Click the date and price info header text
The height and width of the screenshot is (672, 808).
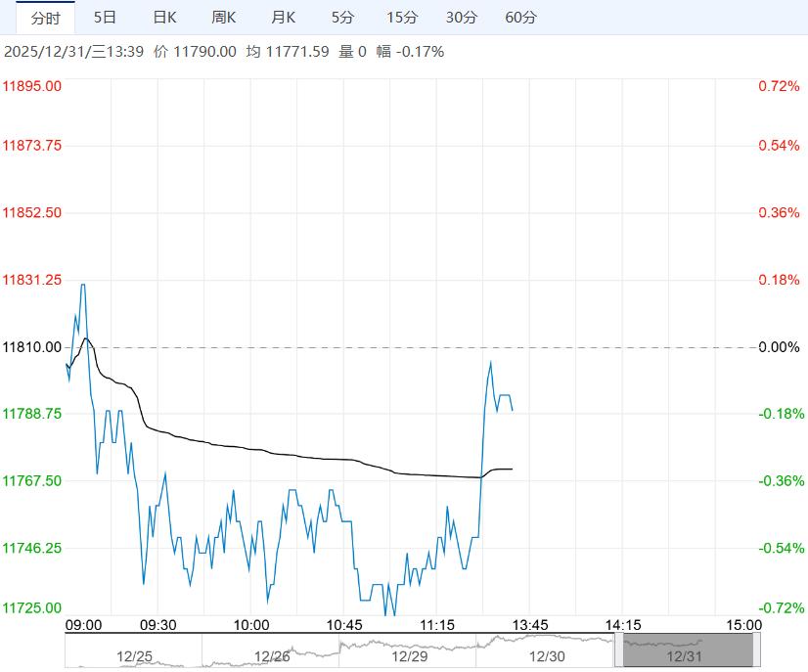[x=224, y=52]
